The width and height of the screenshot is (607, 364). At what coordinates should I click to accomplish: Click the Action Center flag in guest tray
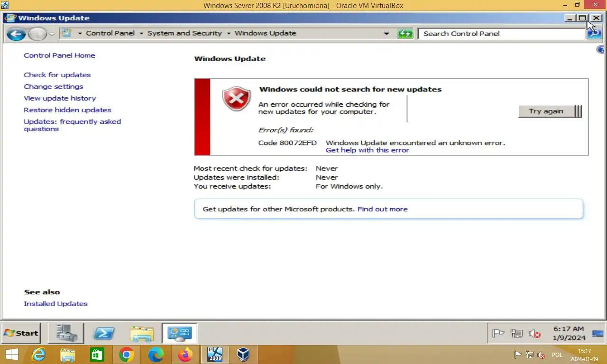click(x=498, y=334)
